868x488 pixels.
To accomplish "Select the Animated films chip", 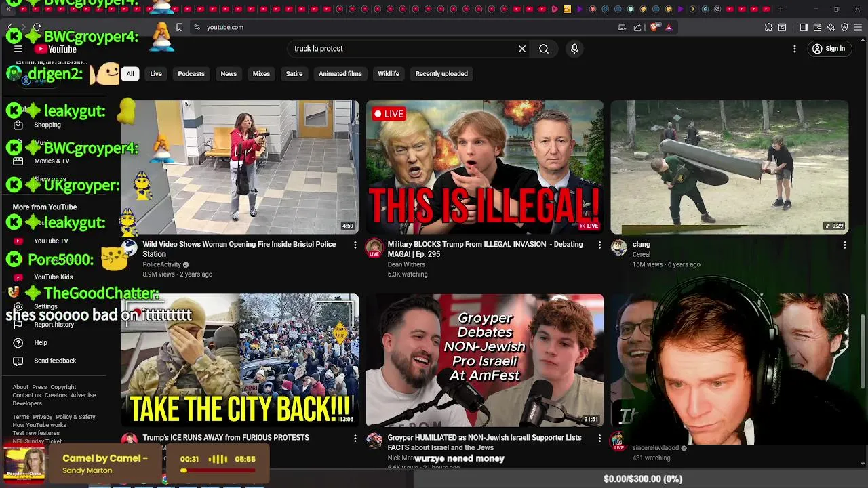I will [x=340, y=73].
